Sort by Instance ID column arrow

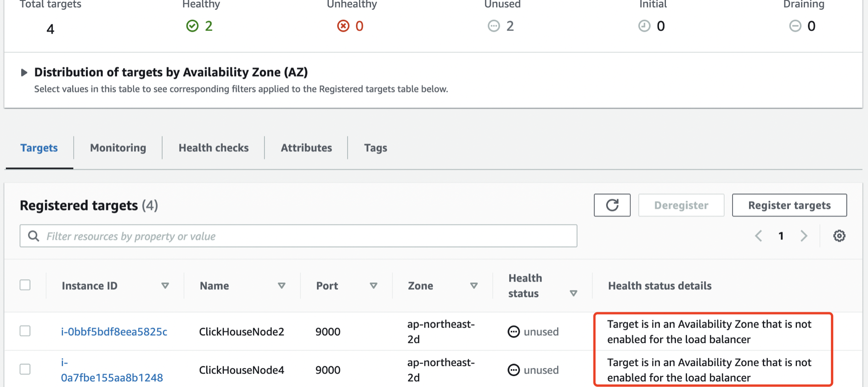(165, 286)
